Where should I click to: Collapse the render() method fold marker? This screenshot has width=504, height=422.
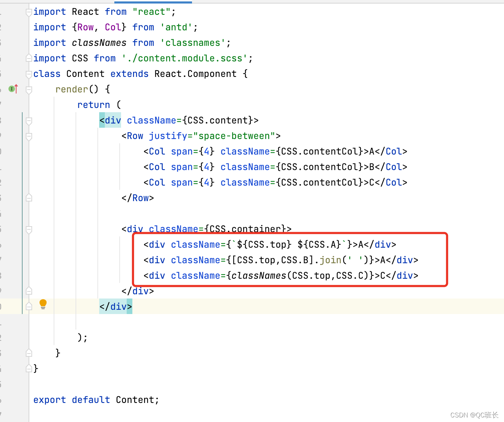[x=29, y=89]
